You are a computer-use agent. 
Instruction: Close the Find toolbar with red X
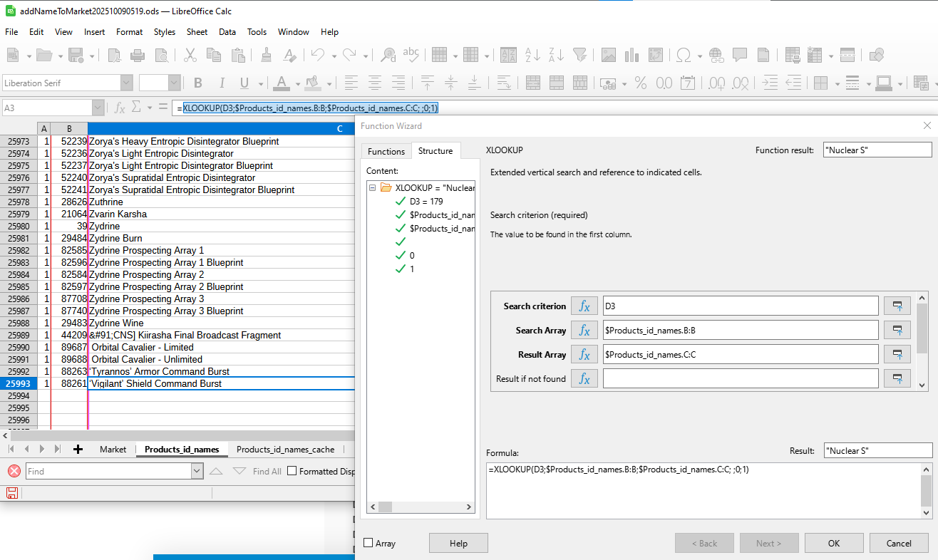[14, 471]
